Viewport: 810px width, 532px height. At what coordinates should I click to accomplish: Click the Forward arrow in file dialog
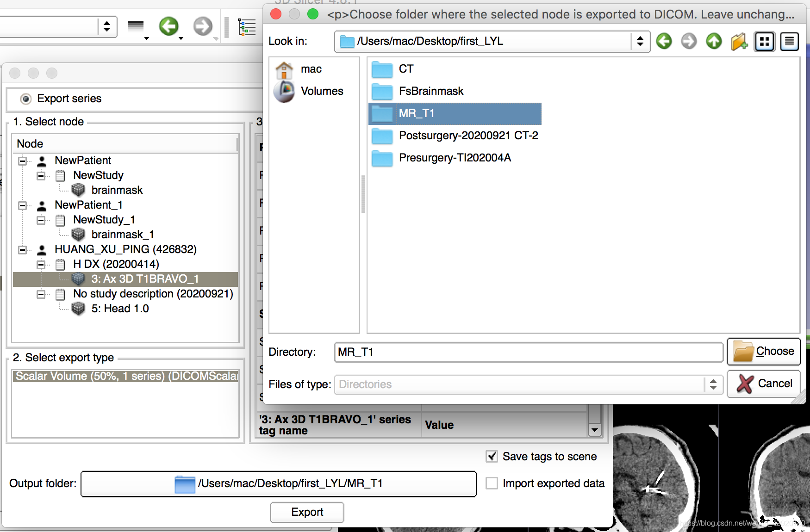pos(689,41)
